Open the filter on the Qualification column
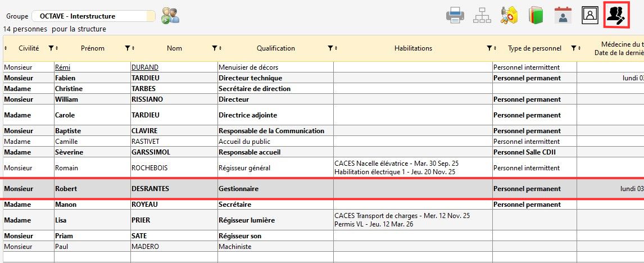Screen dimensions: 644x263 pos(330,48)
